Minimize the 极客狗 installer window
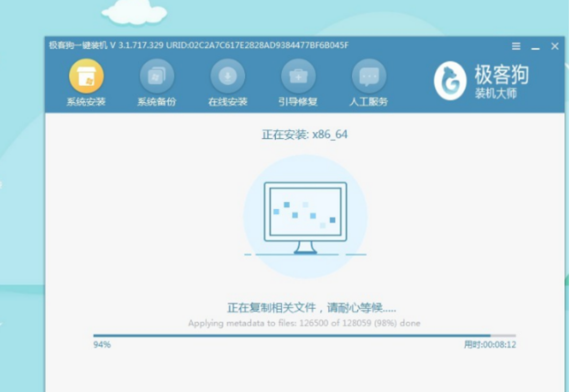 pos(535,47)
